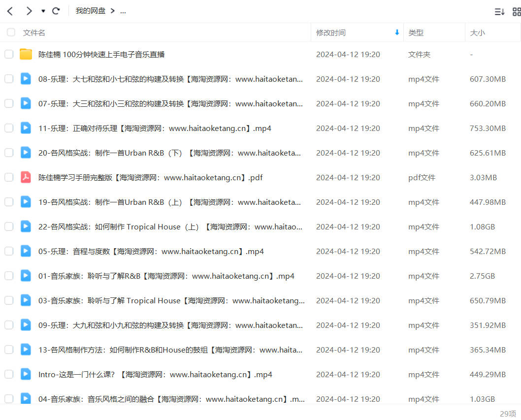This screenshot has width=521, height=420.
Task: Open file 04-音乐家族：音乐风格之间的融合
Action: point(171,399)
